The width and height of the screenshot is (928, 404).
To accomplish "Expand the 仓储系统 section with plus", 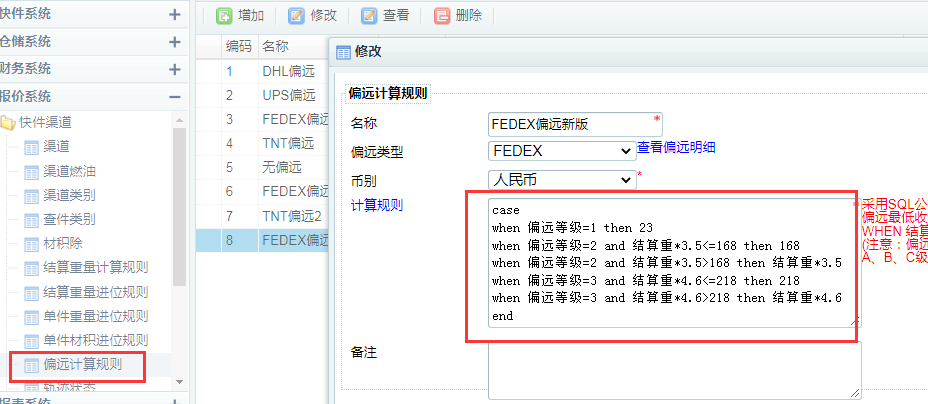I will click(175, 42).
